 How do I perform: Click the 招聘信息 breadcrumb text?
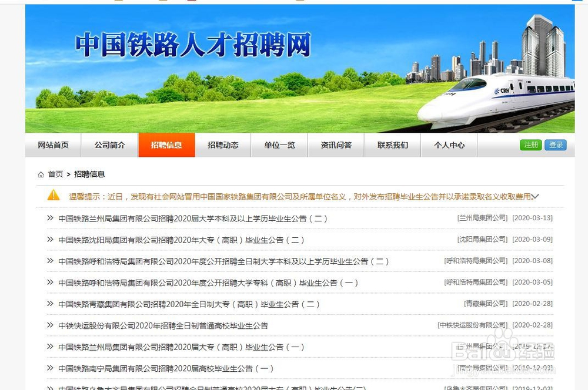tap(89, 174)
